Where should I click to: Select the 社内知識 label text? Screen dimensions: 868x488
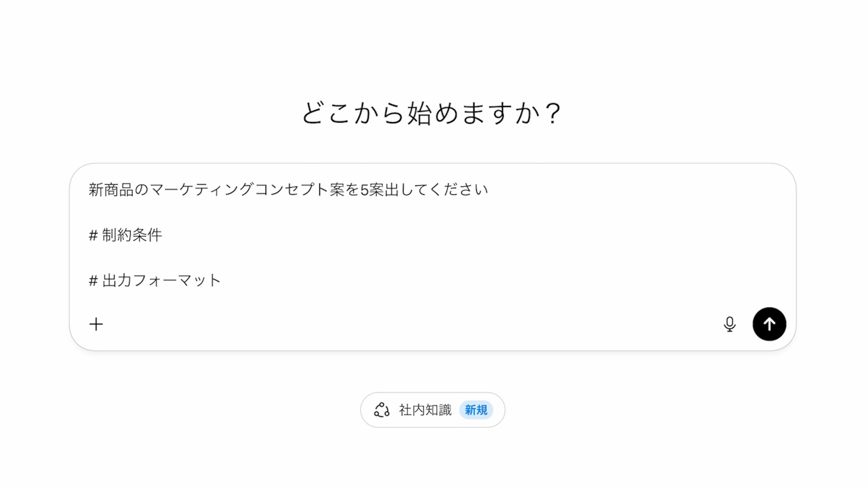point(425,410)
